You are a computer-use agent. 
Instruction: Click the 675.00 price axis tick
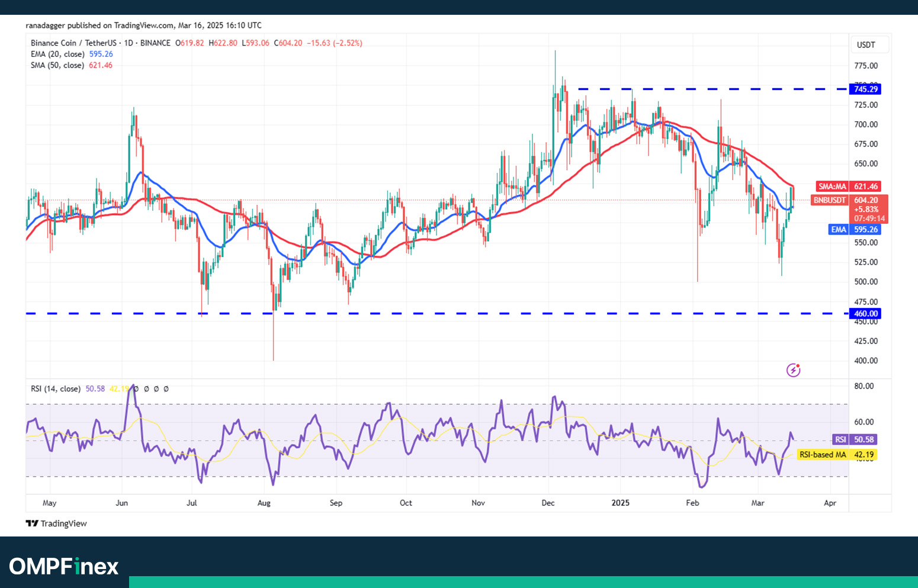[866, 144]
